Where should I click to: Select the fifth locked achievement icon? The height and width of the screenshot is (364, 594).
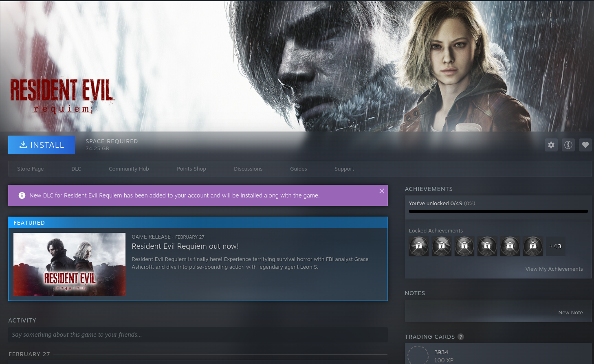click(510, 246)
